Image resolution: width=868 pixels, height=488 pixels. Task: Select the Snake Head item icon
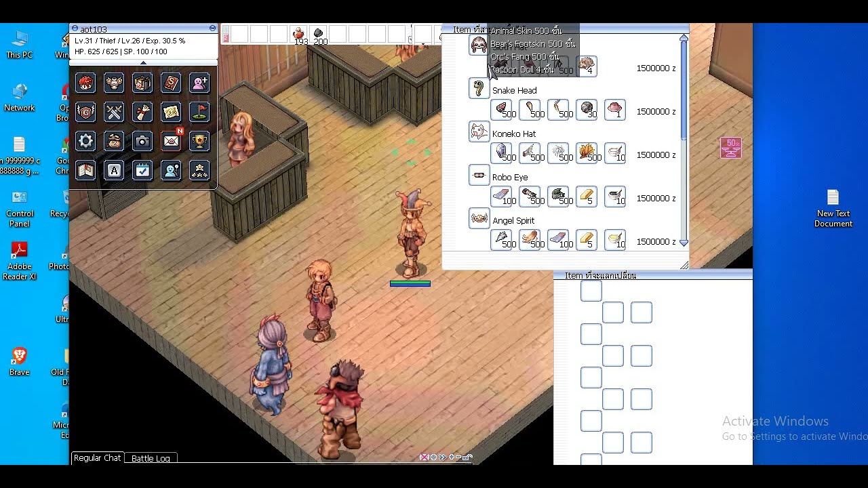479,89
